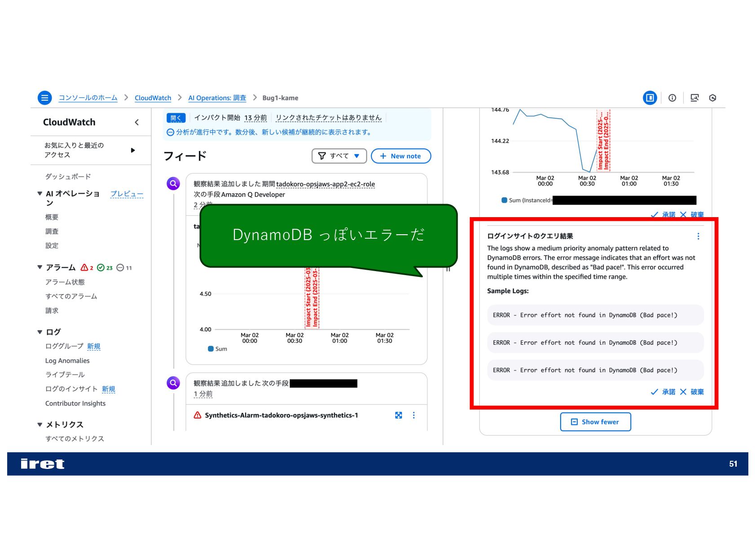
Task: Click the blue Sum legend swatch in feed chart
Action: pos(211,348)
